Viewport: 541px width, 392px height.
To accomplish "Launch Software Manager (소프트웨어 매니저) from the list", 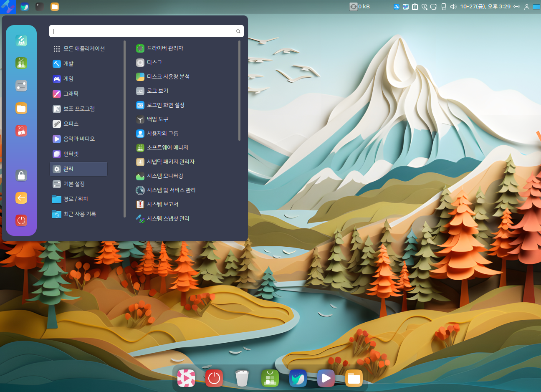I will pos(167,148).
